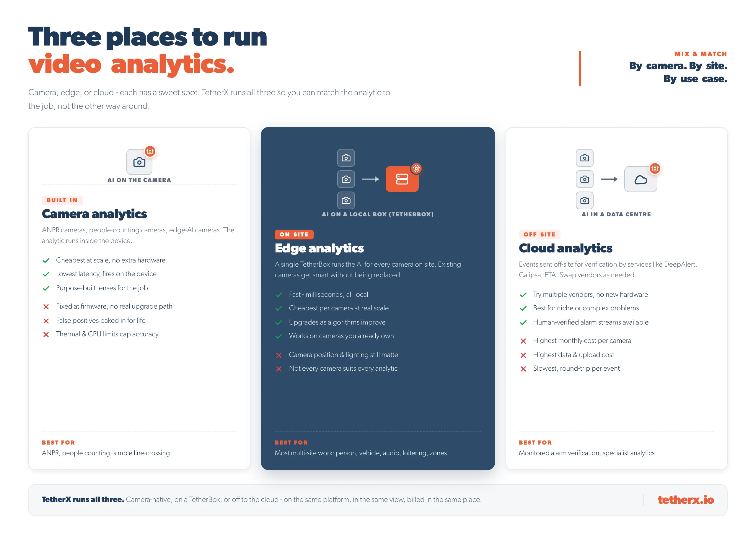Screen dimensions: 756x535
Task: Click the checkmark beside Purpose-built lenses
Action: point(46,288)
